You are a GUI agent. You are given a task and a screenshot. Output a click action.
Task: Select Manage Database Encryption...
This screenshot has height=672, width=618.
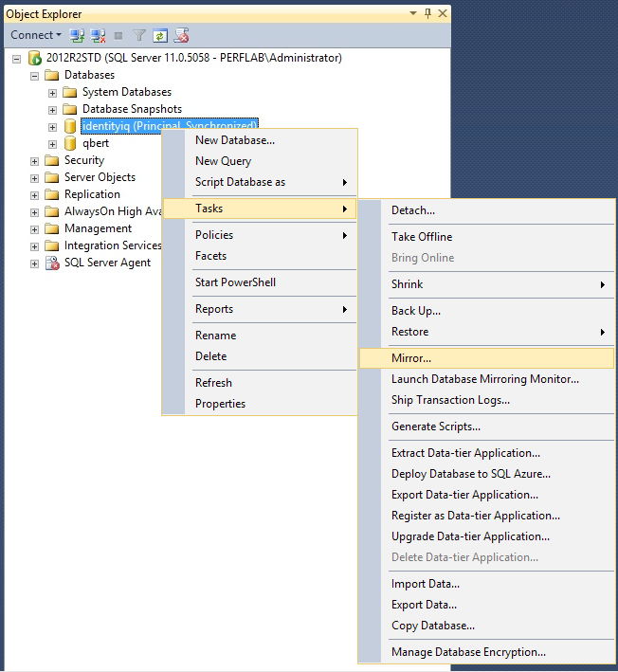point(487,652)
